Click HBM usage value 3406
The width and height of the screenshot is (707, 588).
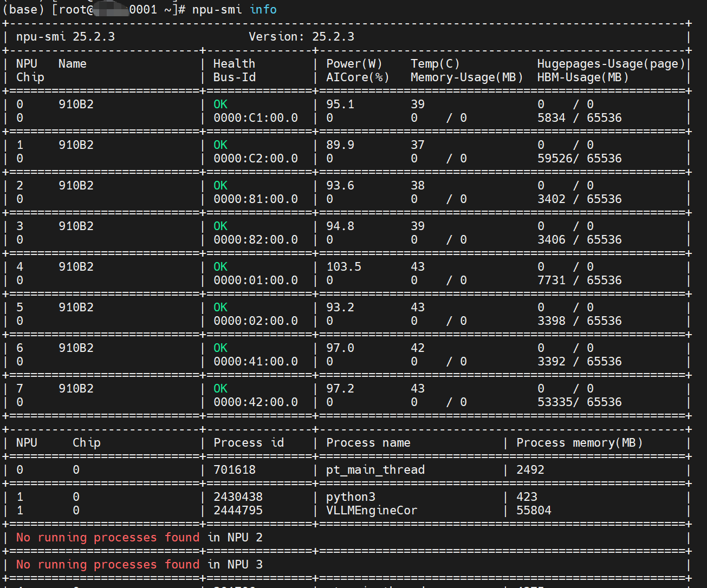coord(552,240)
